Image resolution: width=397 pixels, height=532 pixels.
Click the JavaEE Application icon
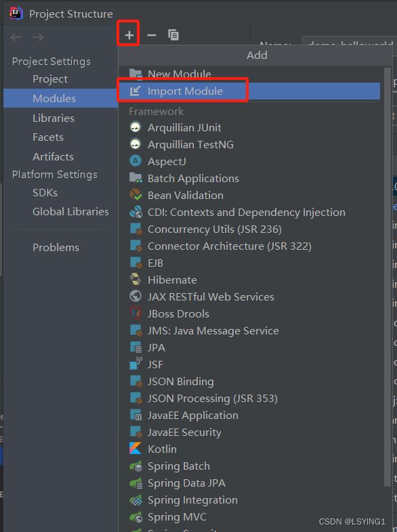point(136,415)
